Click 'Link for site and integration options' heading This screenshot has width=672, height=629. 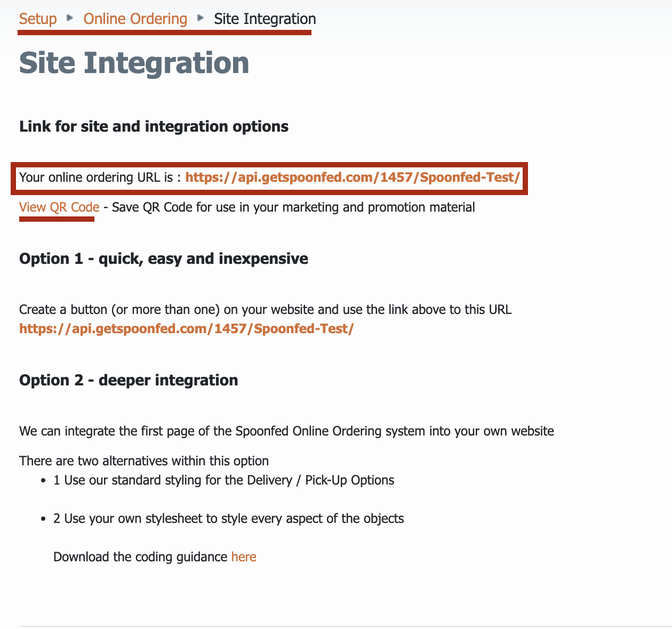click(154, 127)
